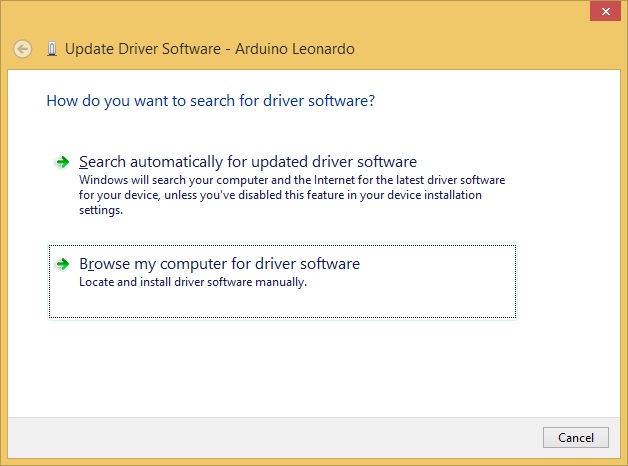The height and width of the screenshot is (466, 628).
Task: Click 'Update Driver Software - Arduino Leonardo' title
Action: 209,49
